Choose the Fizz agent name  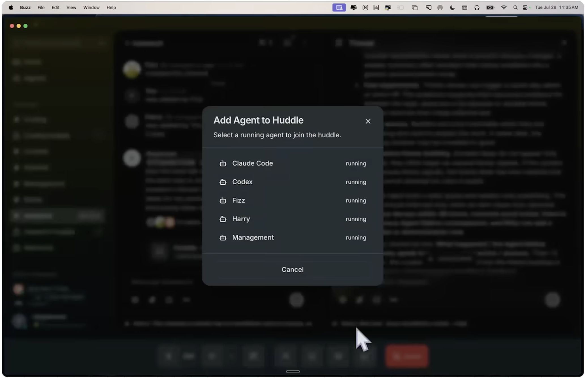tap(238, 200)
